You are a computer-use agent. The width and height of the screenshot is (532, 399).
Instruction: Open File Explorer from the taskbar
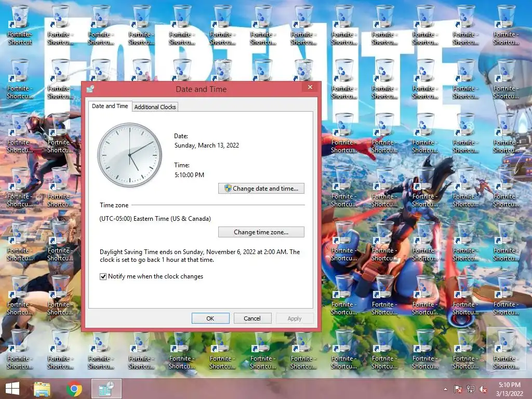click(42, 389)
